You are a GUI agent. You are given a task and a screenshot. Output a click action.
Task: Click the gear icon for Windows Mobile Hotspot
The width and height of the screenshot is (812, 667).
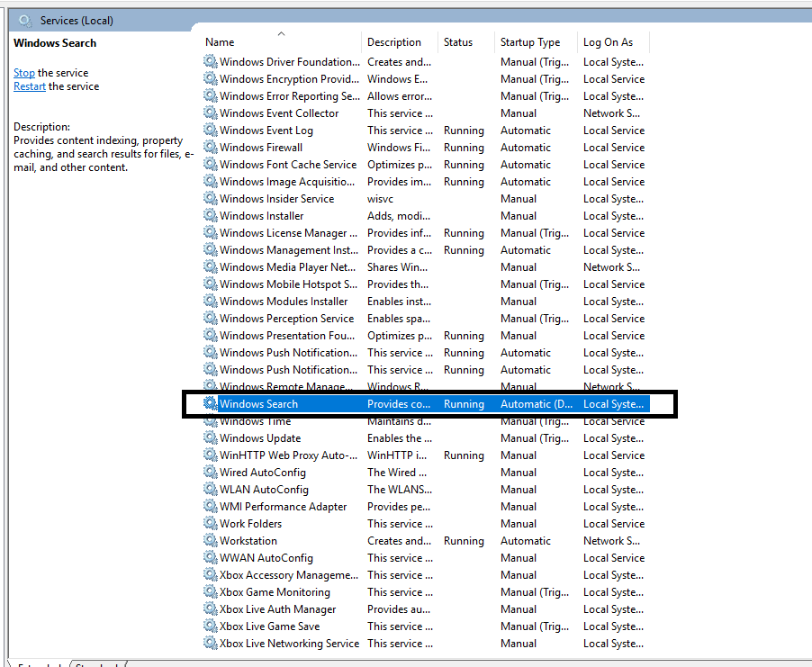click(x=211, y=284)
